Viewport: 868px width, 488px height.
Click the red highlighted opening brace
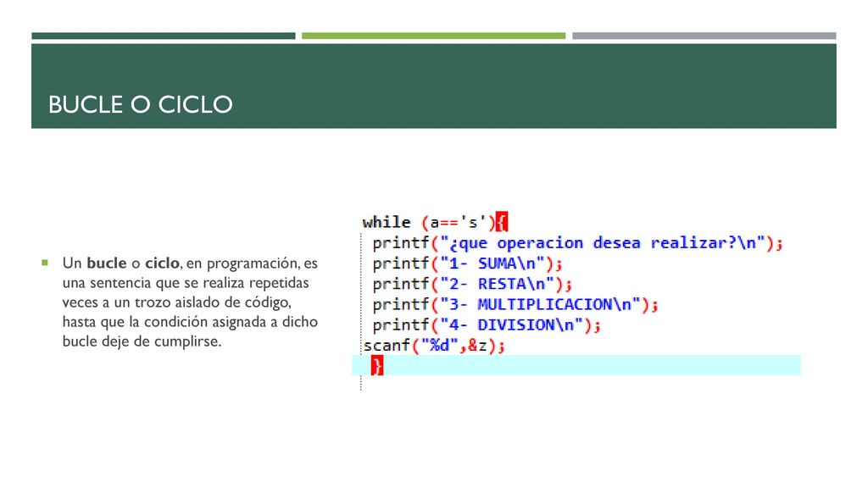coord(502,223)
